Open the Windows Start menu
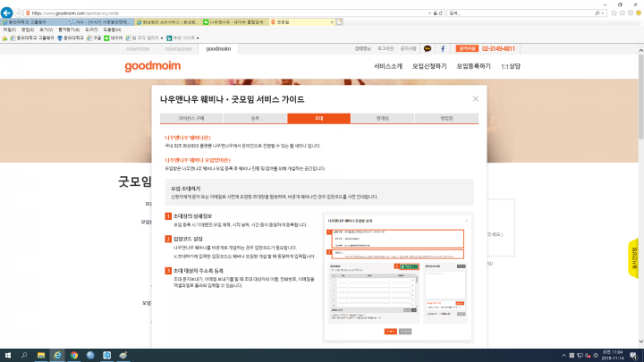 coord(8,356)
